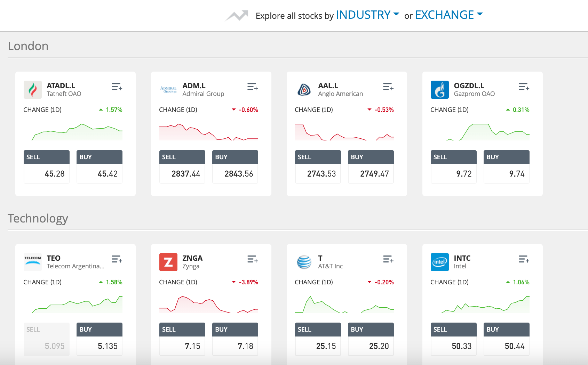This screenshot has height=365, width=588.
Task: Click the Gazprom OAO logo
Action: (440, 90)
